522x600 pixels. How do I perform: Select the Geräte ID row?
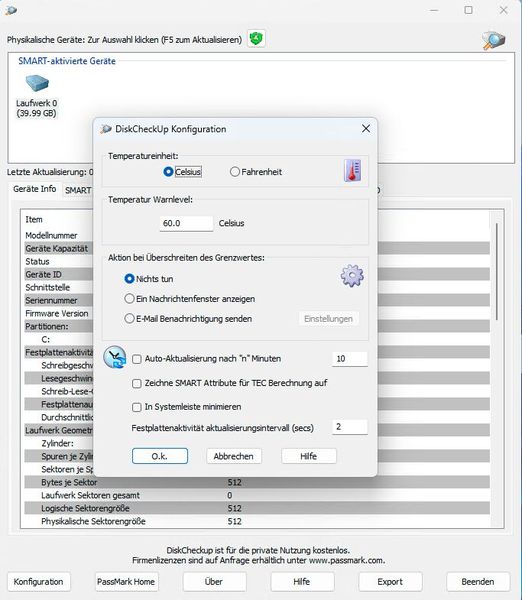(x=257, y=274)
